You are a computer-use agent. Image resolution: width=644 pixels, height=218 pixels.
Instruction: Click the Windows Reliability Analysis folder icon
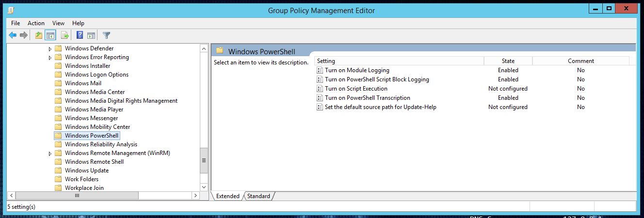click(58, 144)
